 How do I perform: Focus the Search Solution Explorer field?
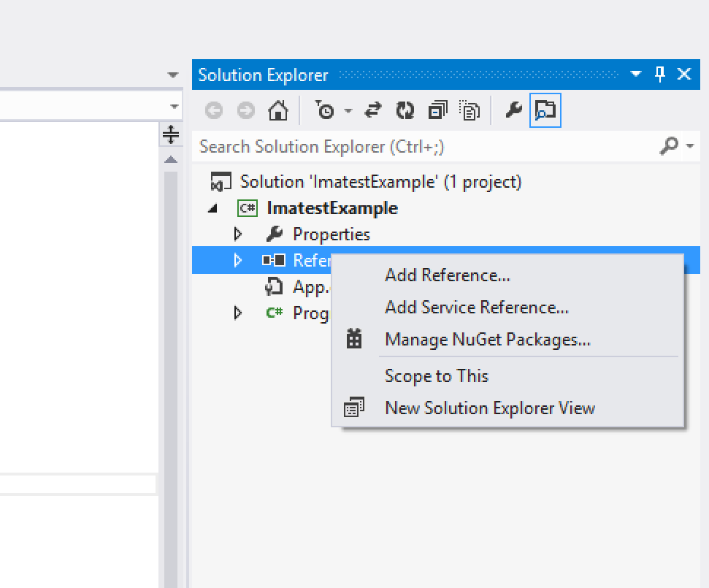pos(425,147)
